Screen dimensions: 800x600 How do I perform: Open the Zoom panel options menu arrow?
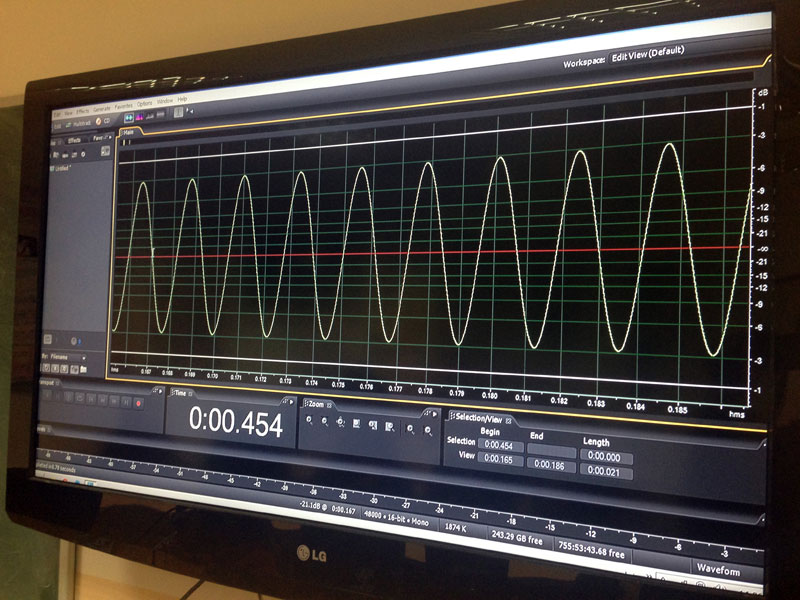point(434,413)
